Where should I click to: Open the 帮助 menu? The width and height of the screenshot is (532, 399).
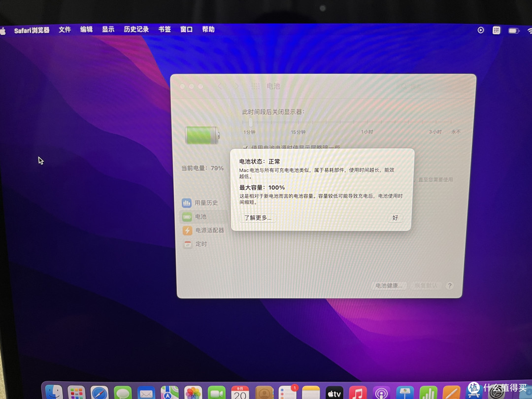[x=208, y=30]
